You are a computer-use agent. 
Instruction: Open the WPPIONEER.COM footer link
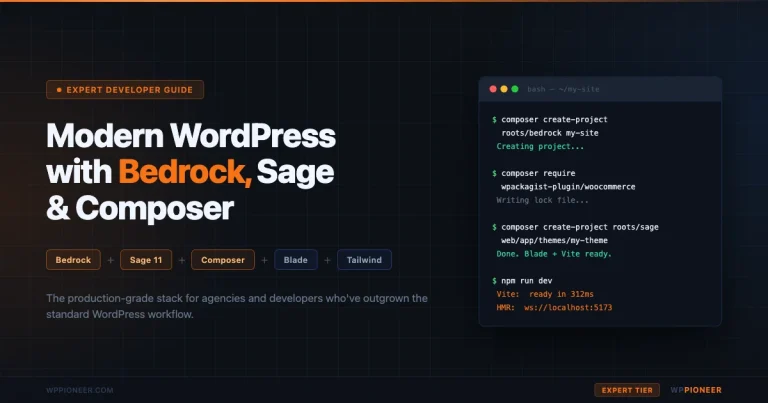coord(80,390)
